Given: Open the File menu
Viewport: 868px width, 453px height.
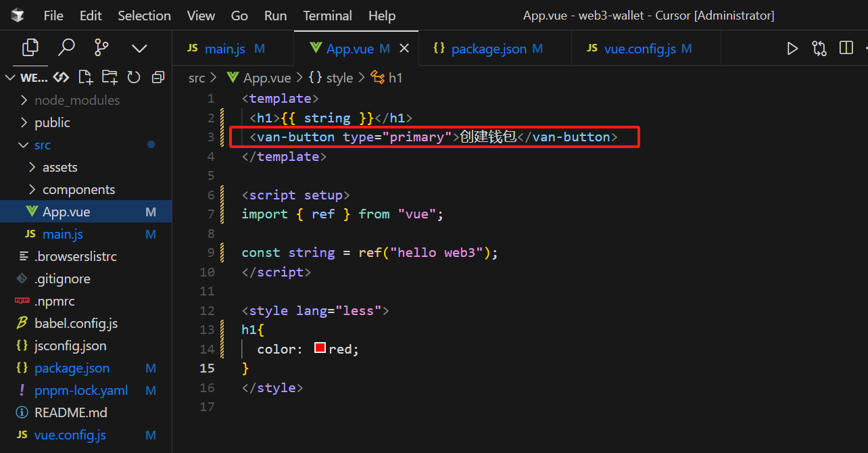Looking at the screenshot, I should tap(53, 16).
